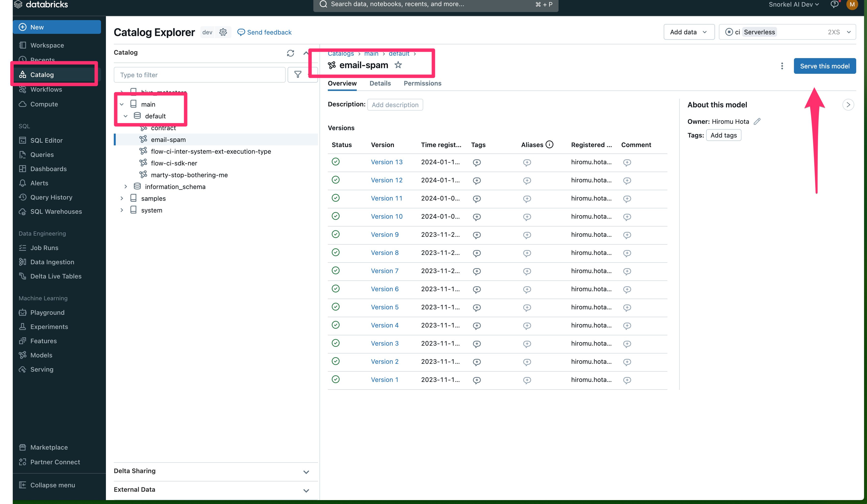Expand the information_schema node
The image size is (867, 504).
(126, 187)
